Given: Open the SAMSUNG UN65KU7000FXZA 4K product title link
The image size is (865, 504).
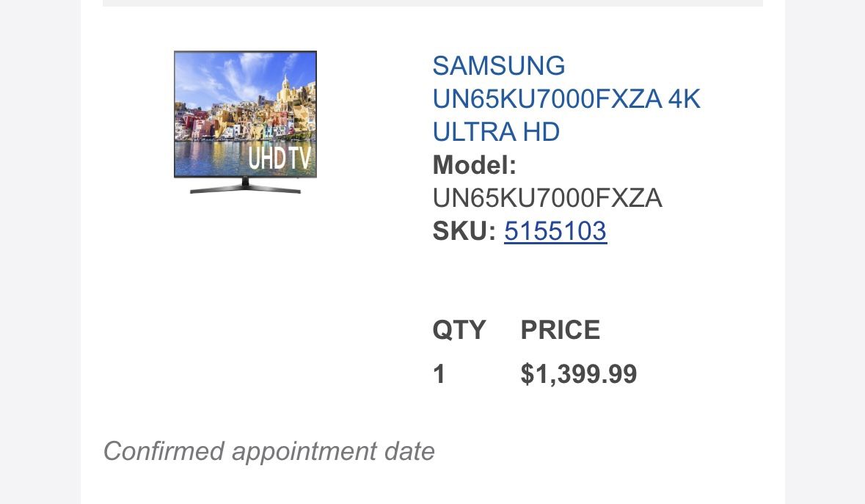Looking at the screenshot, I should click(566, 99).
